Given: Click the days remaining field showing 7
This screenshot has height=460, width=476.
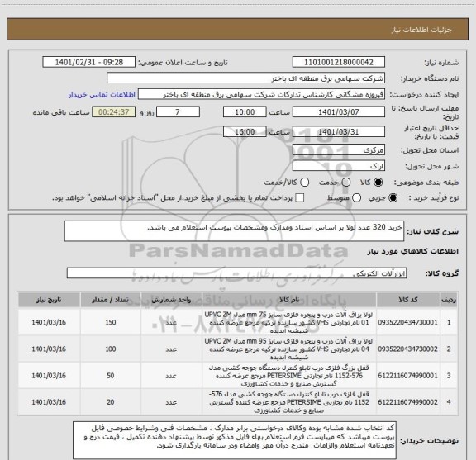Looking at the screenshot, I should pos(178,112).
